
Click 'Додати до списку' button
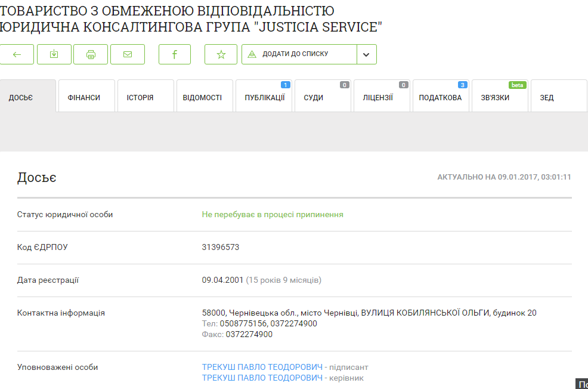[299, 54]
